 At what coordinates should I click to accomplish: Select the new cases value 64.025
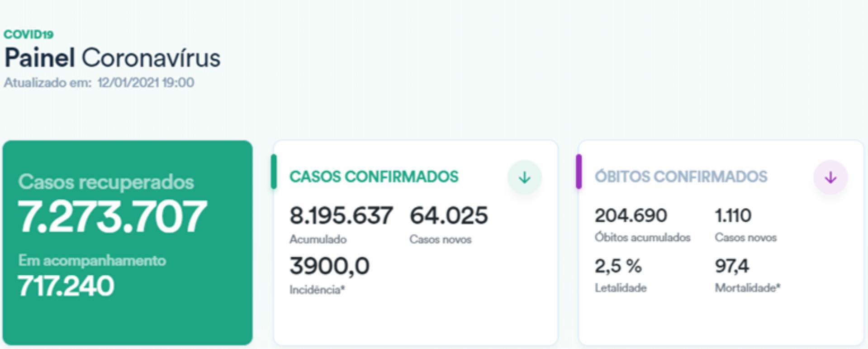pyautogui.click(x=449, y=215)
